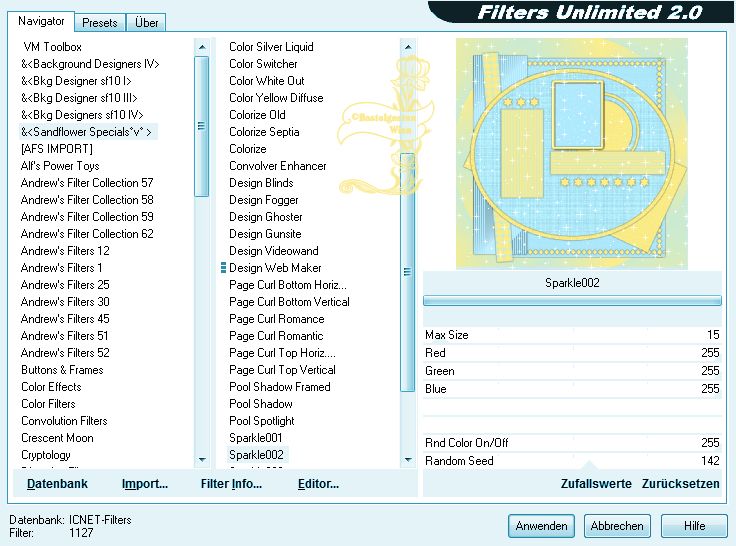Viewport: 736px width, 546px height.
Task: Select Pool Shadow Framed filter
Action: click(280, 387)
